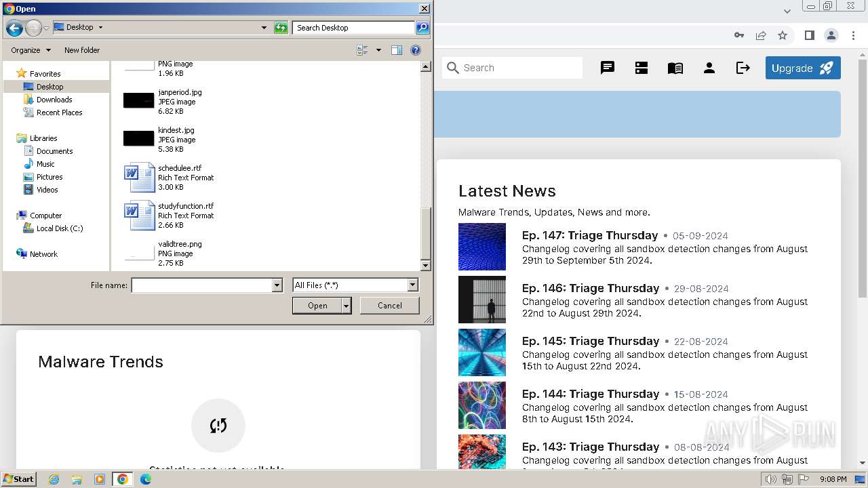Select Desktop in navigation pane
The width and height of the screenshot is (868, 488).
(50, 87)
